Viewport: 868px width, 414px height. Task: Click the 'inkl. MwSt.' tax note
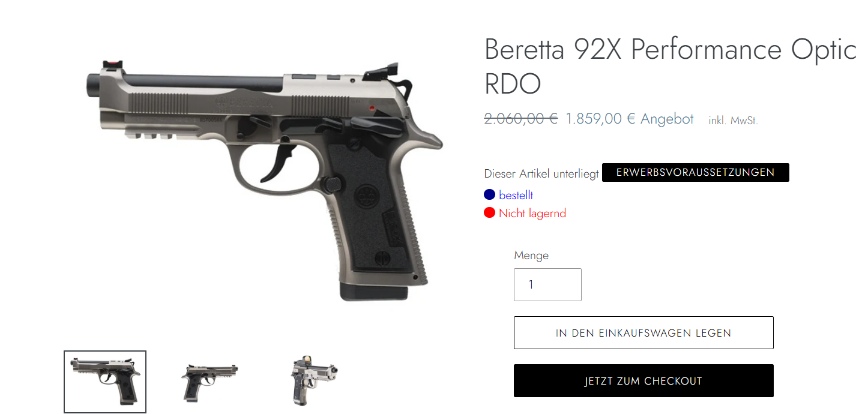pos(733,120)
